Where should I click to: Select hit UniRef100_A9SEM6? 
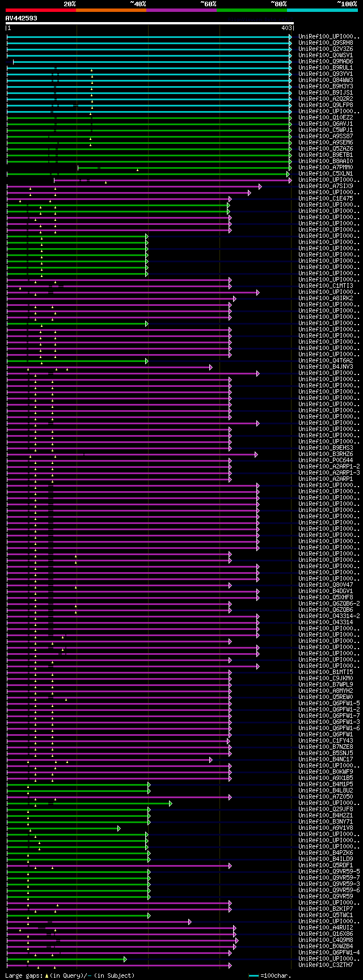click(x=326, y=142)
